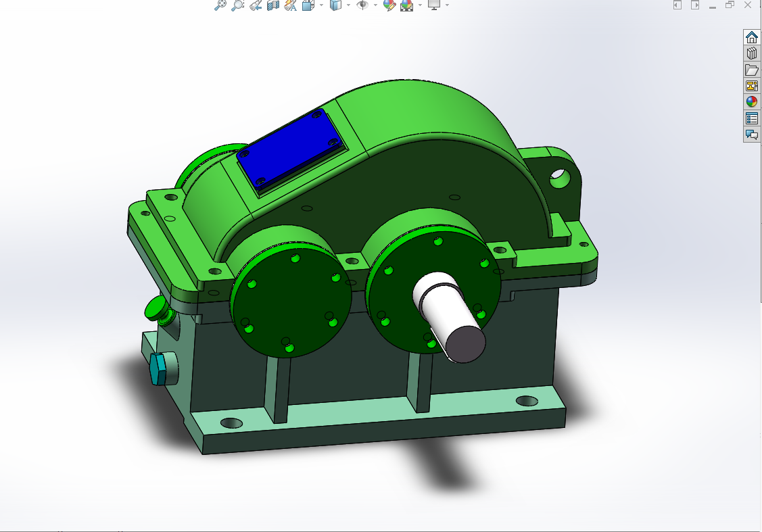The width and height of the screenshot is (762, 532).
Task: Select the white output shaft
Action: point(450,317)
